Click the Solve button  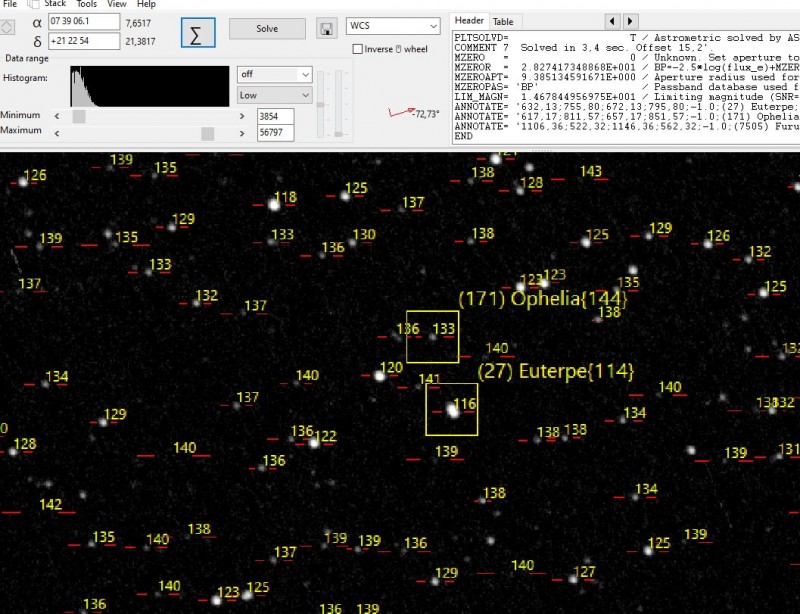(267, 29)
